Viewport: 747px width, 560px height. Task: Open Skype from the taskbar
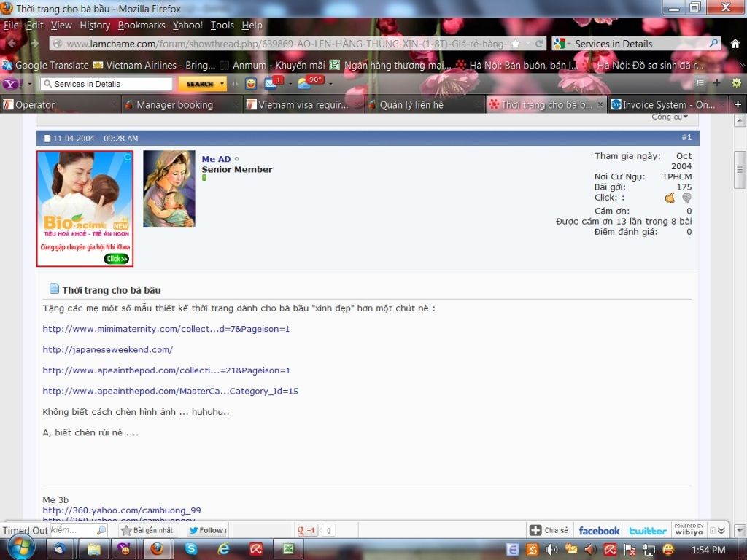(191, 549)
